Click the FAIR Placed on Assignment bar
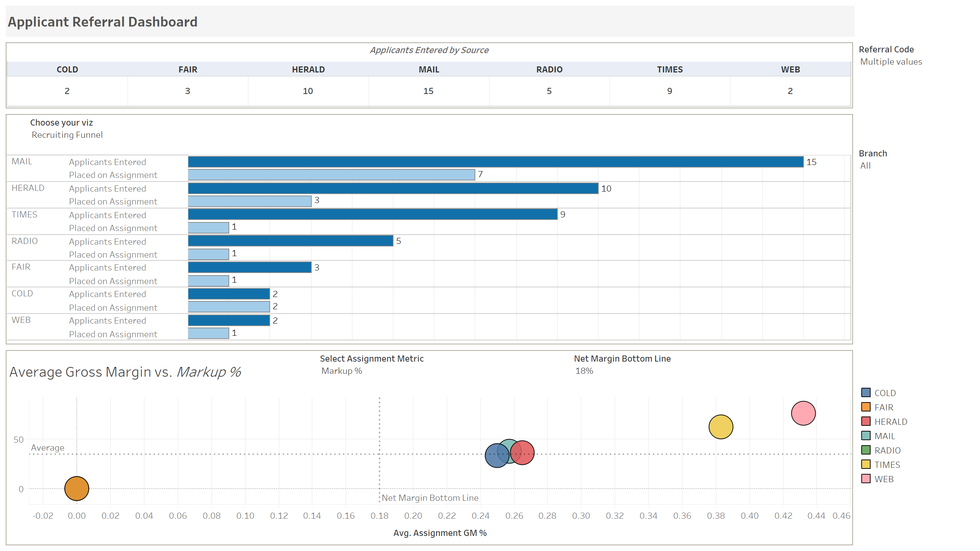Screen dimensions: 980x551 tap(208, 281)
